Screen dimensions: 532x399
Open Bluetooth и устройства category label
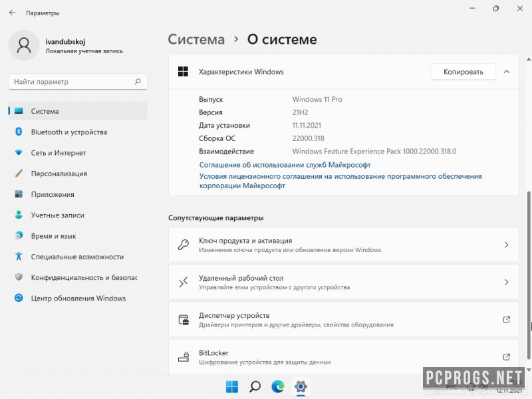69,132
